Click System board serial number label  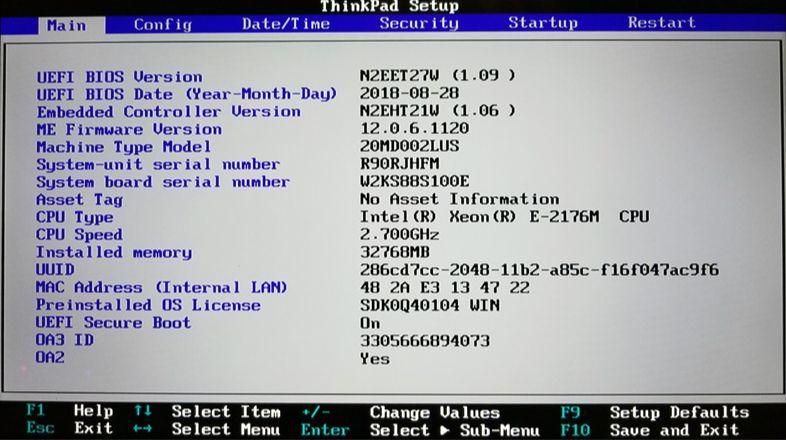coord(163,182)
